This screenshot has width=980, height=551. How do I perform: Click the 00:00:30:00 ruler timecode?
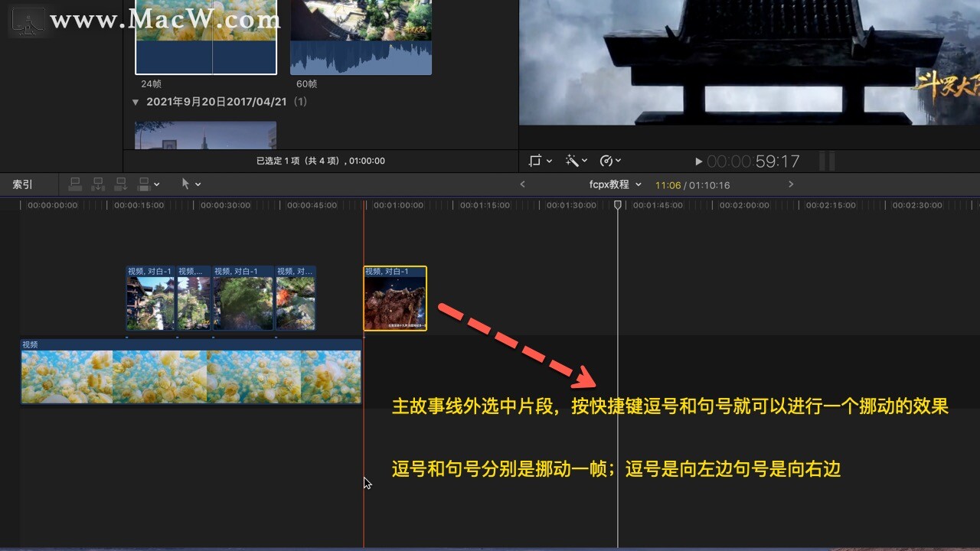226,205
